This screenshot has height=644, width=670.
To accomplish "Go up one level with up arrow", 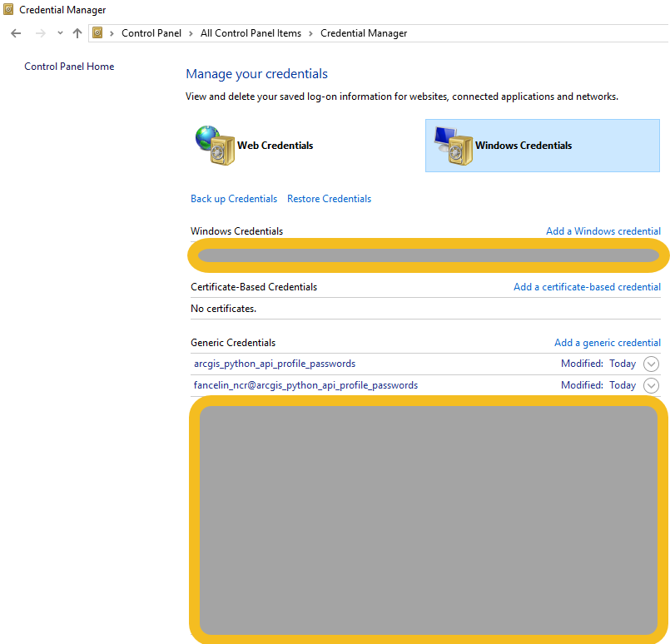I will 77,33.
